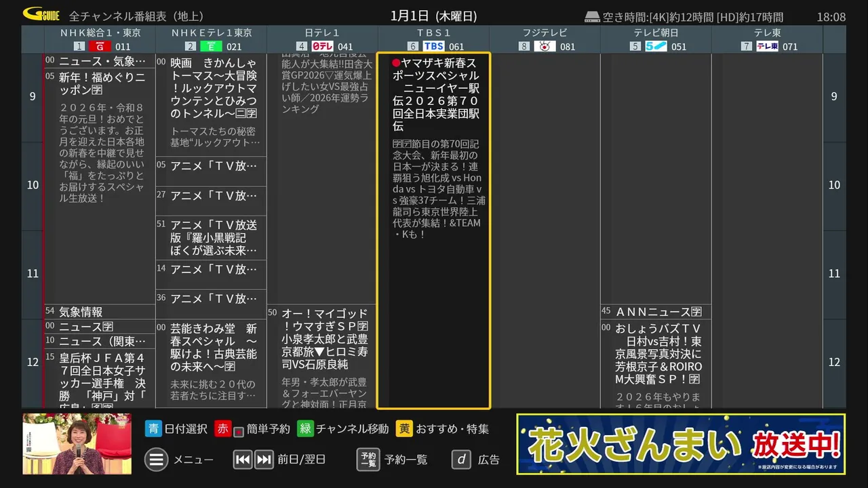Image resolution: width=868 pixels, height=488 pixels.
Task: Select ニュース（関東 row at 12:10
Action: pyautogui.click(x=100, y=341)
